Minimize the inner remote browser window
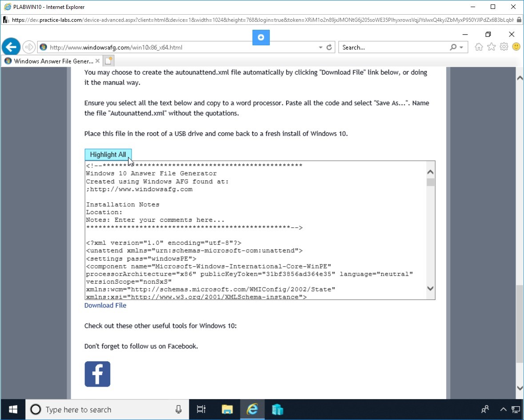Screen dimensions: 524x420 coord(465,34)
